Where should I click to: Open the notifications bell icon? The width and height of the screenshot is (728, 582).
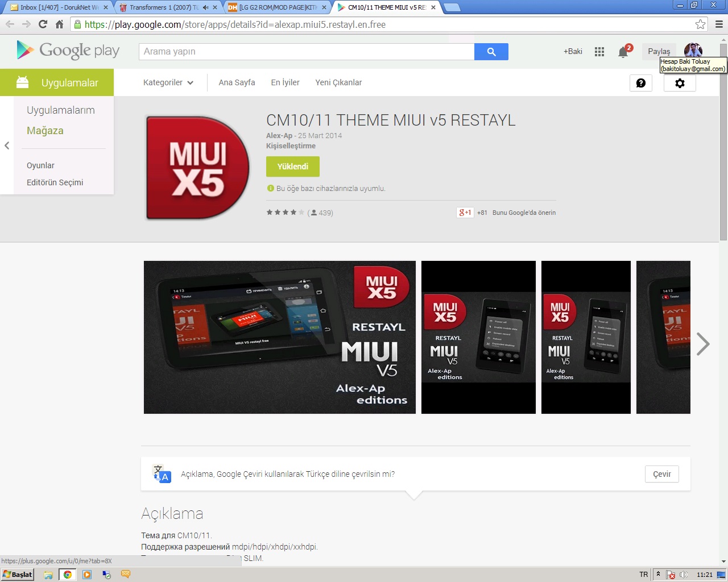(623, 52)
